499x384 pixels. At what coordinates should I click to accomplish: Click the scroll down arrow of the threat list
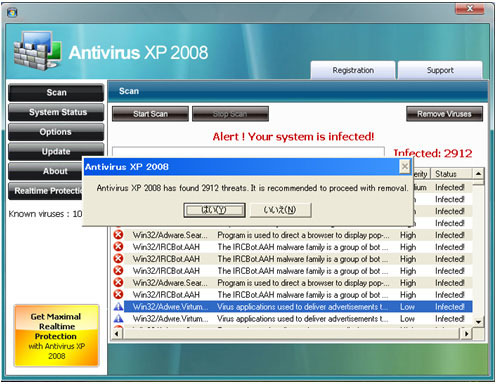[478, 322]
